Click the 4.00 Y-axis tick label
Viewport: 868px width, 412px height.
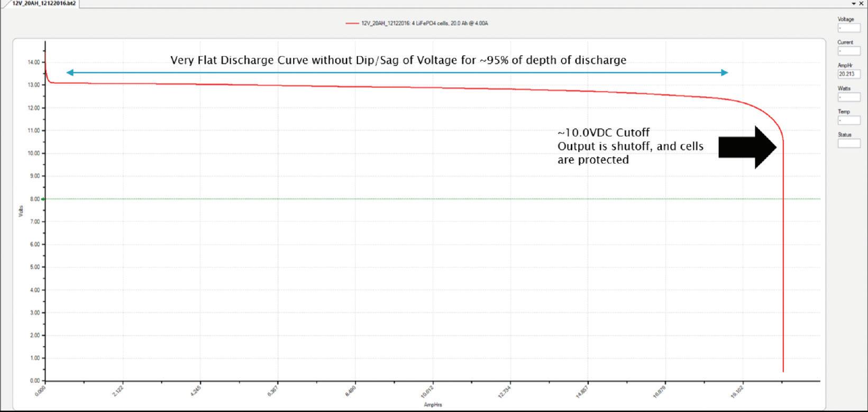pyautogui.click(x=34, y=290)
